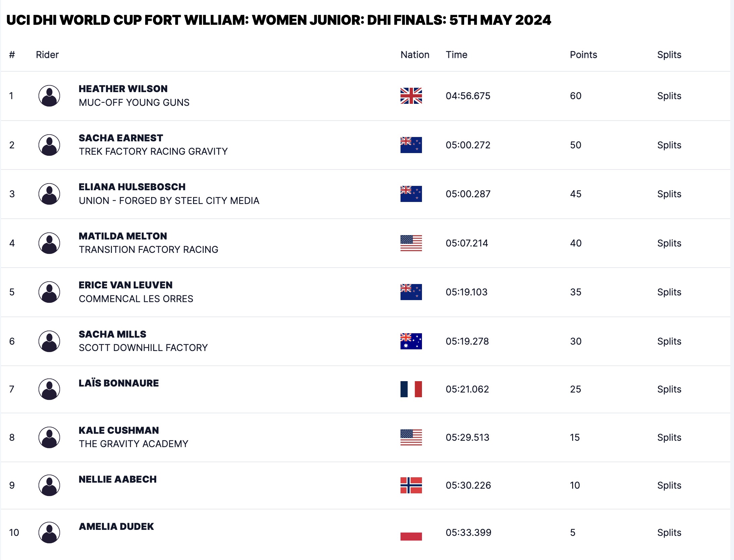Viewport: 734px width, 560px height.
Task: Click Kale Cushman's USA flag icon
Action: click(411, 437)
